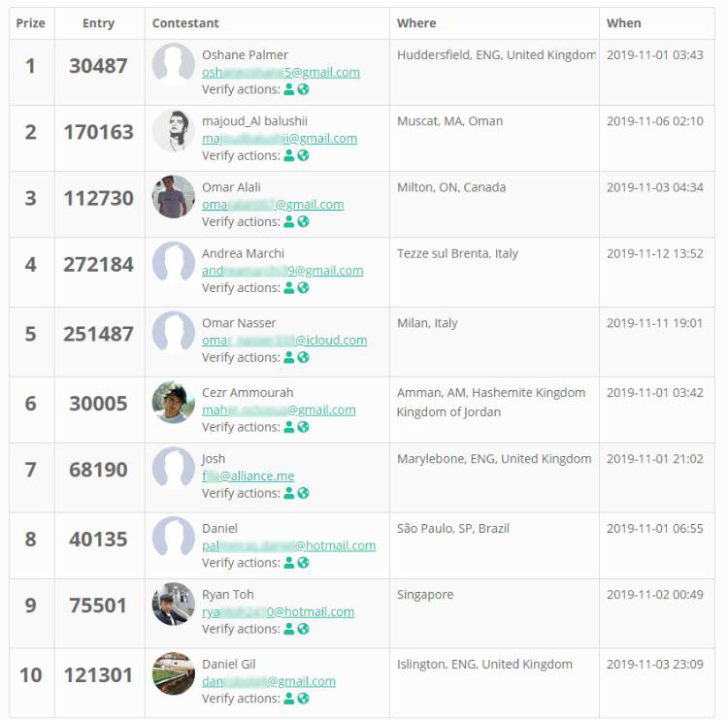Image resolution: width=728 pixels, height=720 pixels.
Task: Click the globe verify icon for Josh
Action: [303, 493]
